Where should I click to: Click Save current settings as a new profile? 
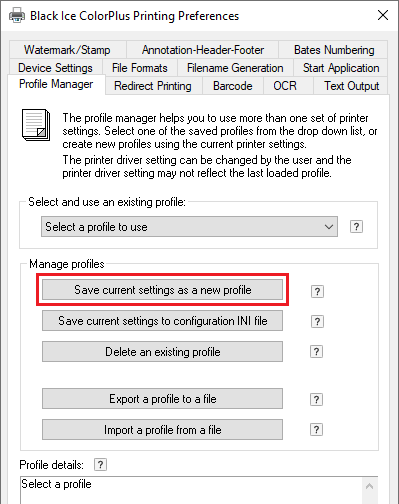click(162, 290)
